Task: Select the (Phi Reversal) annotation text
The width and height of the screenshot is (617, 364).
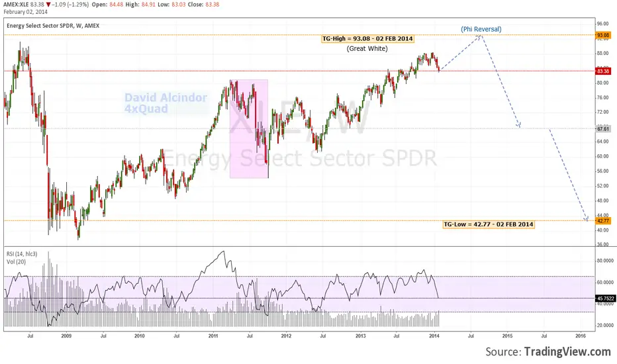Action: pyautogui.click(x=481, y=29)
